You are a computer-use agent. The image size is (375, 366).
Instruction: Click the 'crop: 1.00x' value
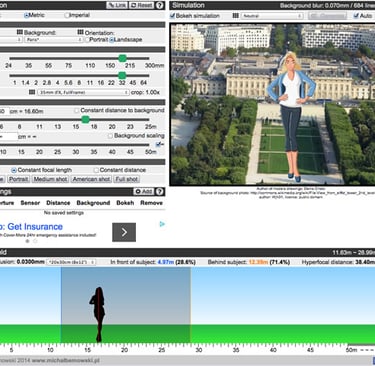point(145,92)
